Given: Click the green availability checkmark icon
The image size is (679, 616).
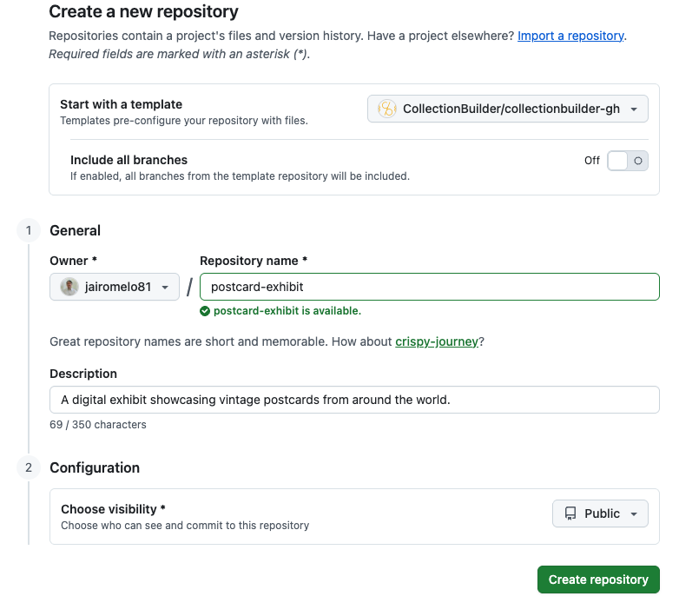Looking at the screenshot, I should (205, 311).
